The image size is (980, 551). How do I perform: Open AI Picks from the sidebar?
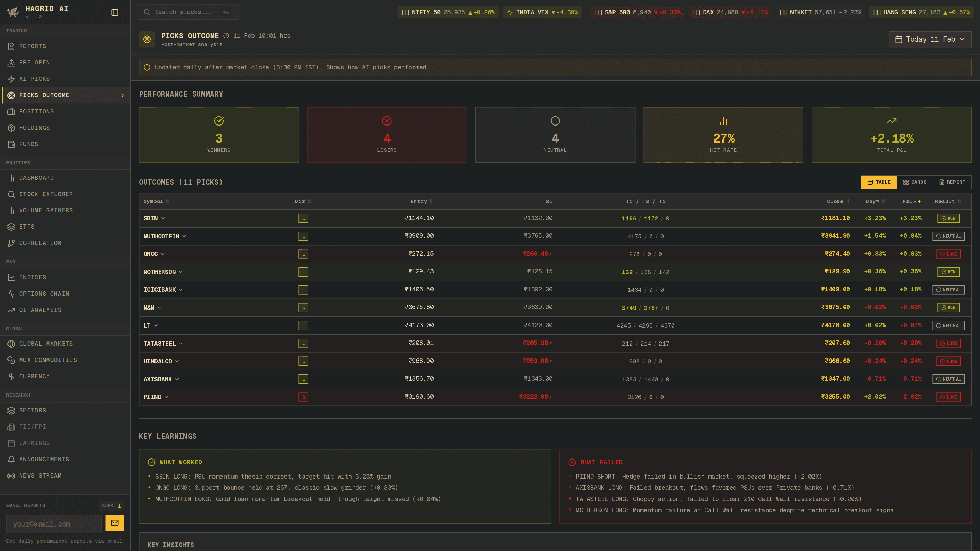(x=34, y=79)
